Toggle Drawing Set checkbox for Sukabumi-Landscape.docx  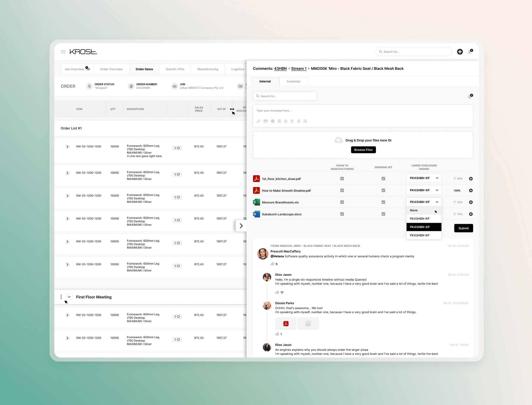(383, 214)
